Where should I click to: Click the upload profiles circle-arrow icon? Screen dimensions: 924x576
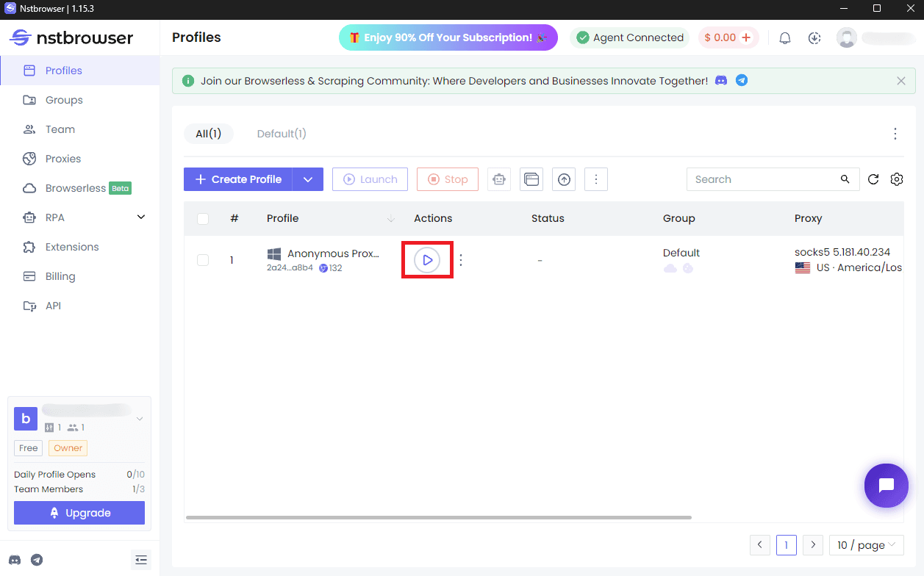pyautogui.click(x=564, y=179)
